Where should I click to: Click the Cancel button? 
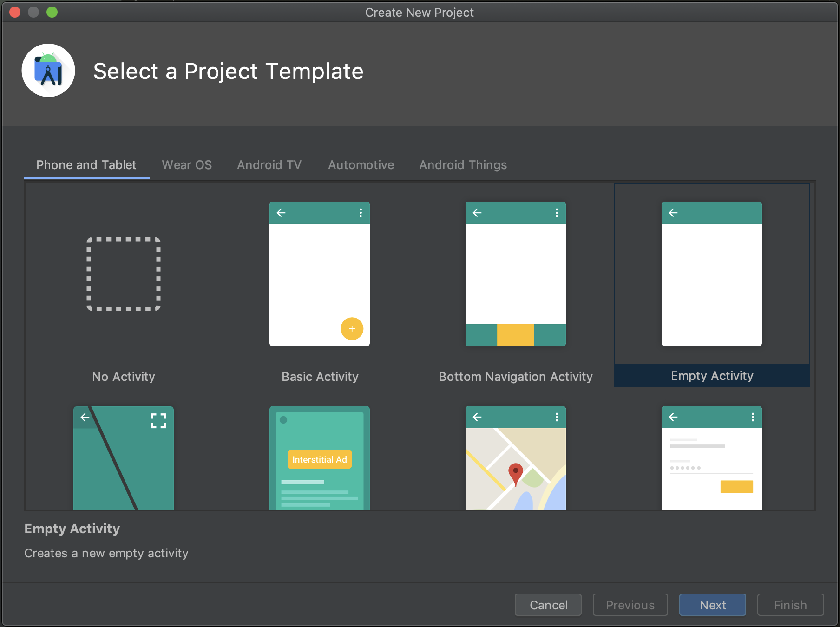coord(548,605)
